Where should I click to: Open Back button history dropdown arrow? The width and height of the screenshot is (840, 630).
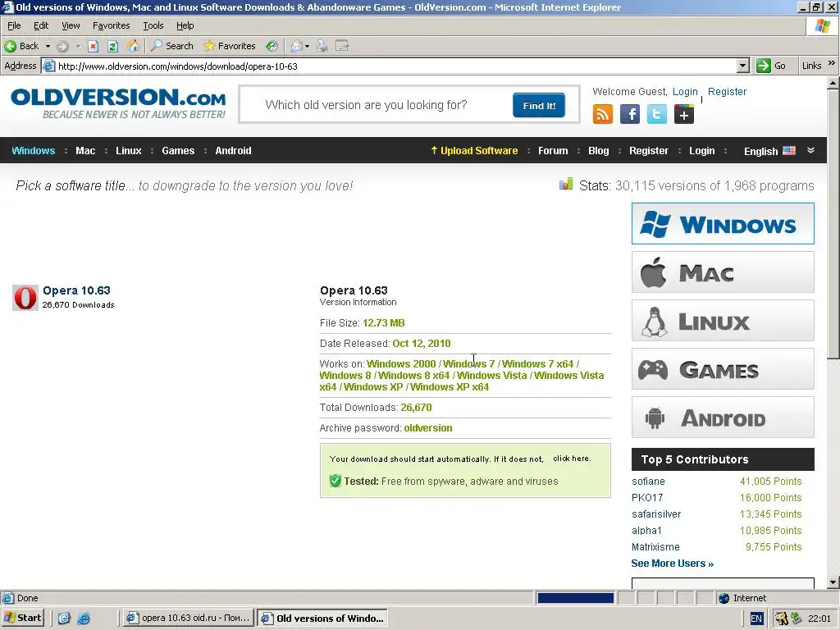(x=48, y=46)
